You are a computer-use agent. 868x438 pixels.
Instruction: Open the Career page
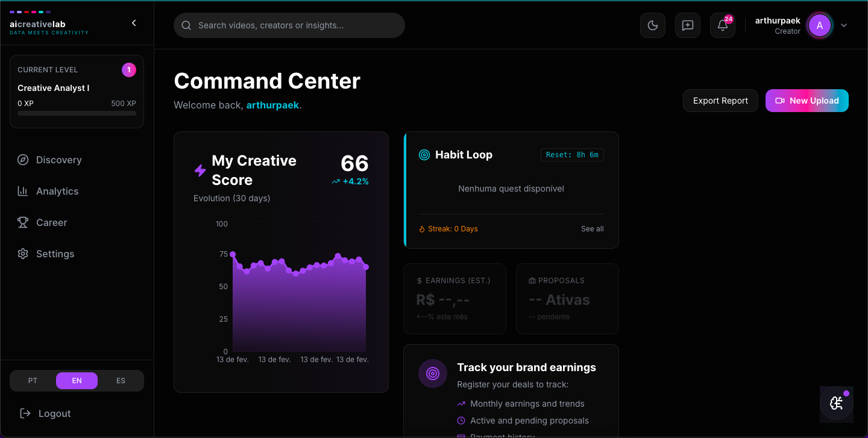coord(51,222)
